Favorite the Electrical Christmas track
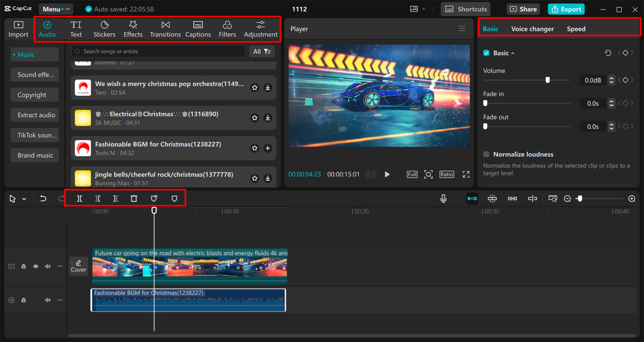Screen dimensions: 644x342 (255, 118)
